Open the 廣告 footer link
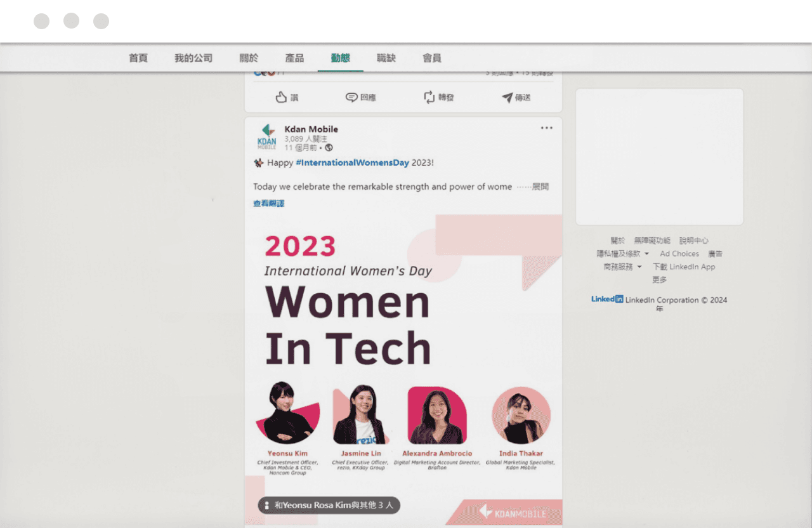812x528 pixels. (715, 253)
